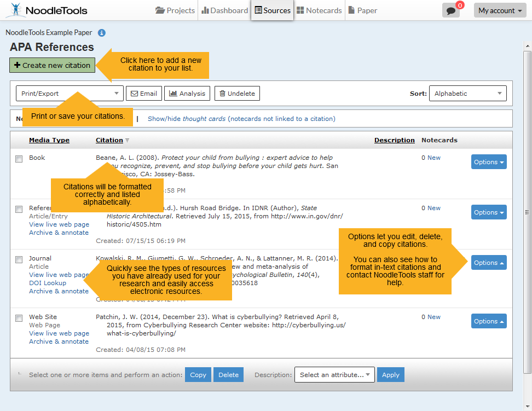View live web page for Journal article
The image size is (532, 411).
[59, 275]
